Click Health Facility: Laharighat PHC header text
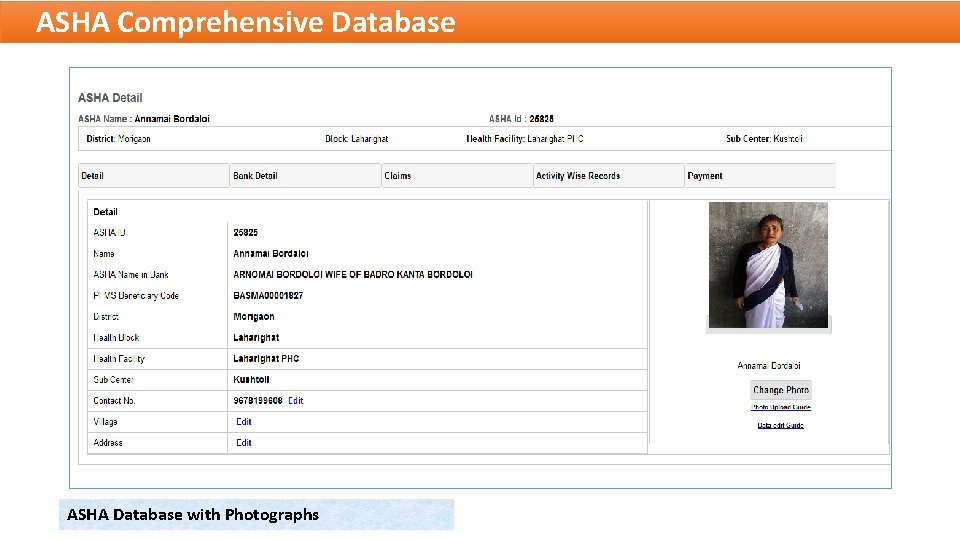This screenshot has height=540, width=960. [525, 138]
